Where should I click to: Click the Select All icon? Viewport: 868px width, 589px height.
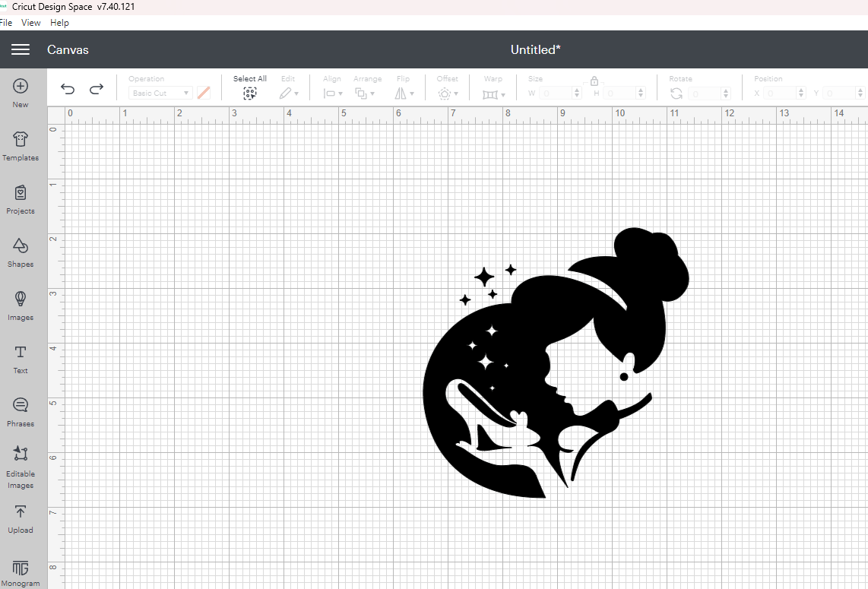[249, 93]
